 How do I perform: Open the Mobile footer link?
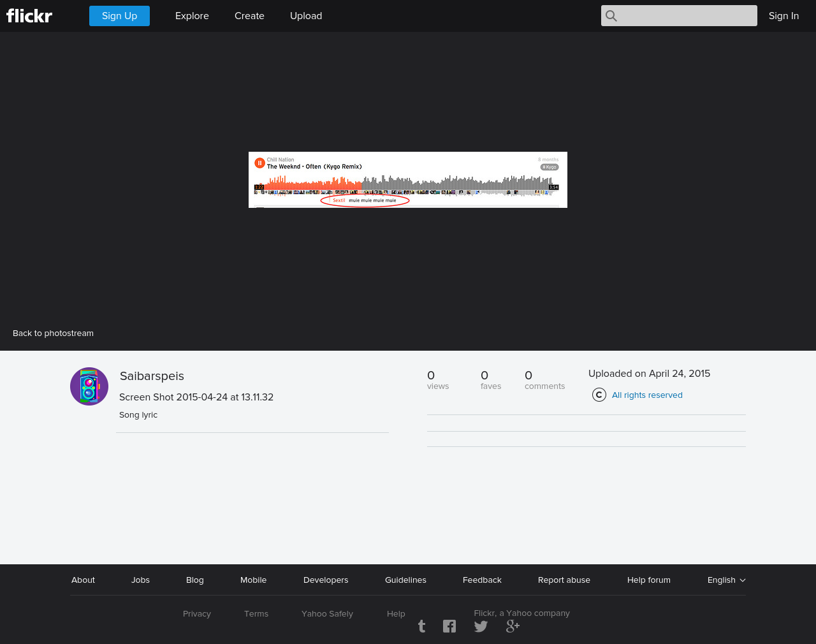[x=253, y=580]
